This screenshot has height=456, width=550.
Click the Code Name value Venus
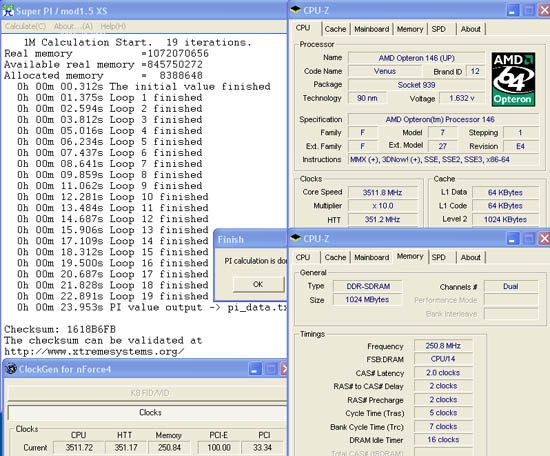[x=385, y=71]
